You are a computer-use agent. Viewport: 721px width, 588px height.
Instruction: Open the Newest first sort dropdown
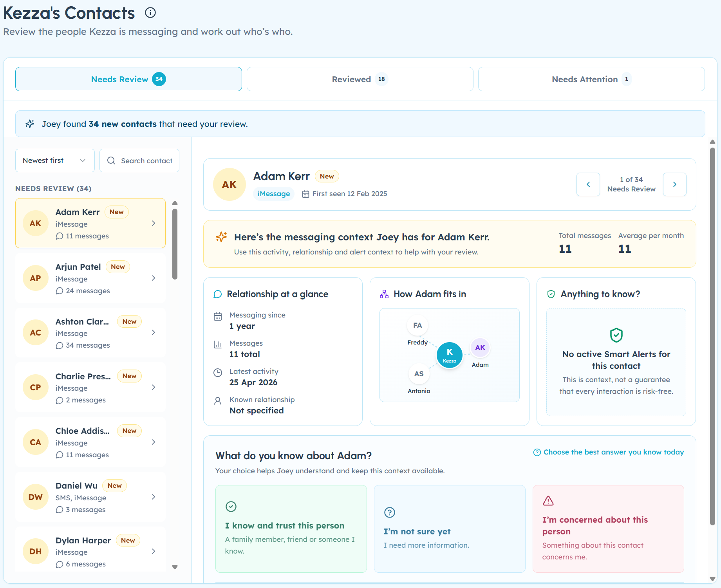coord(55,161)
